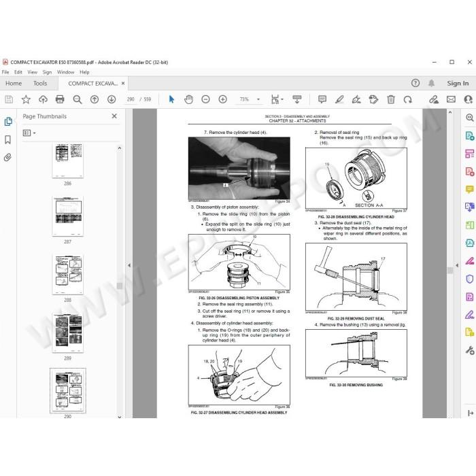Switch to Home tab
This screenshot has height=476, width=476.
point(14,83)
